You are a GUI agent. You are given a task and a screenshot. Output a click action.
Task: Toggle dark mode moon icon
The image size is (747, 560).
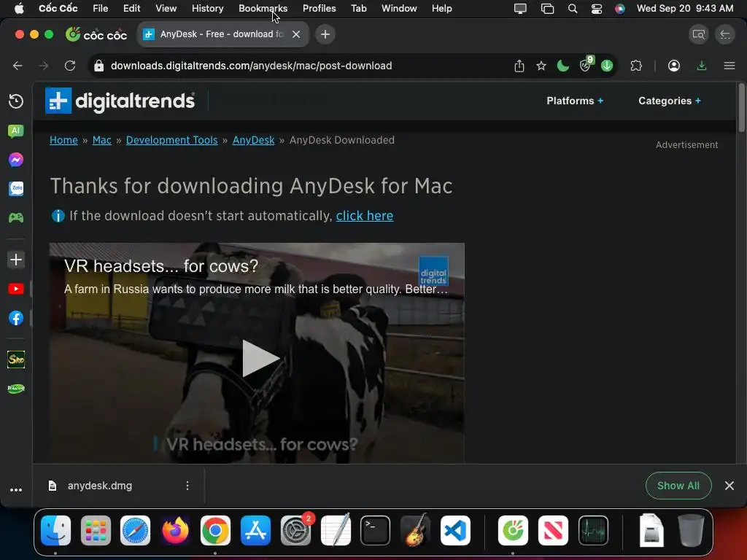pyautogui.click(x=562, y=66)
